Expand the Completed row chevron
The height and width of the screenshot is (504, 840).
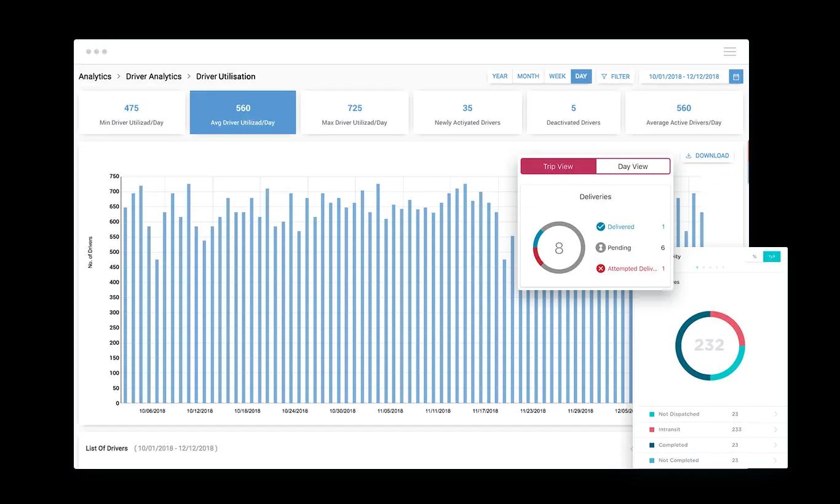pos(775,445)
